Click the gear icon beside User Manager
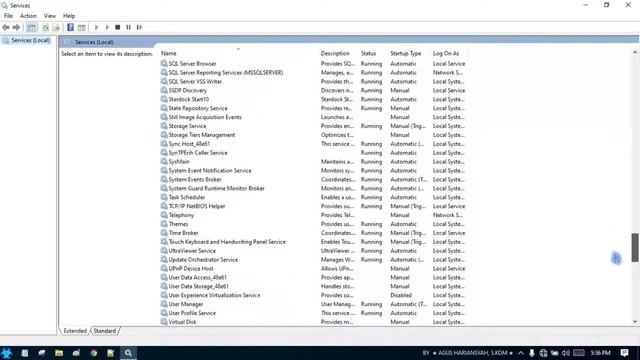Screen dimensions: 640x360 click(164, 304)
